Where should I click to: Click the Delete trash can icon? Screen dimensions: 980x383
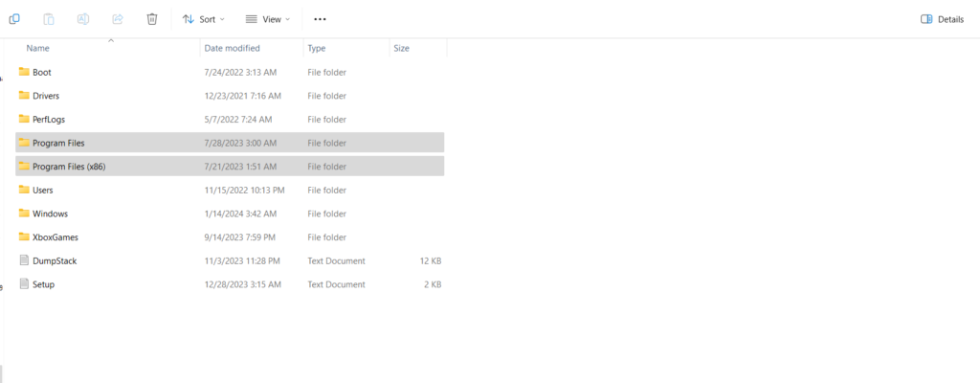coord(152,19)
